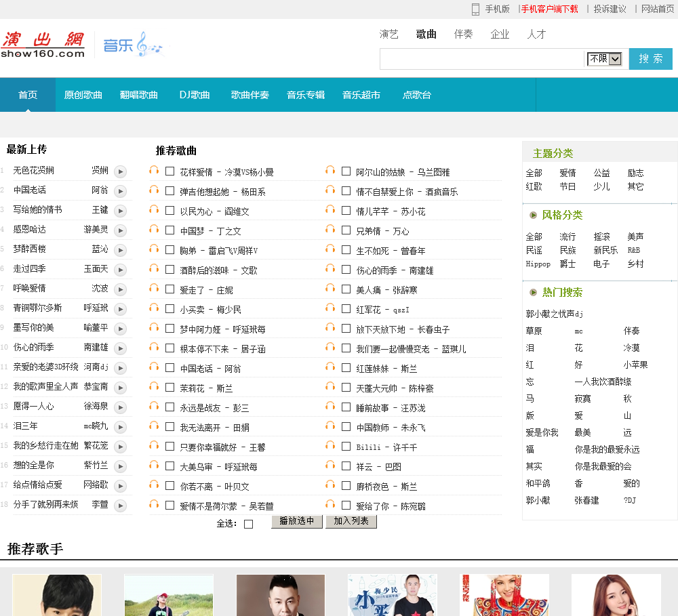Play 青铜鄂尔多斯 from latest uploads
678x616 pixels.
[120, 309]
